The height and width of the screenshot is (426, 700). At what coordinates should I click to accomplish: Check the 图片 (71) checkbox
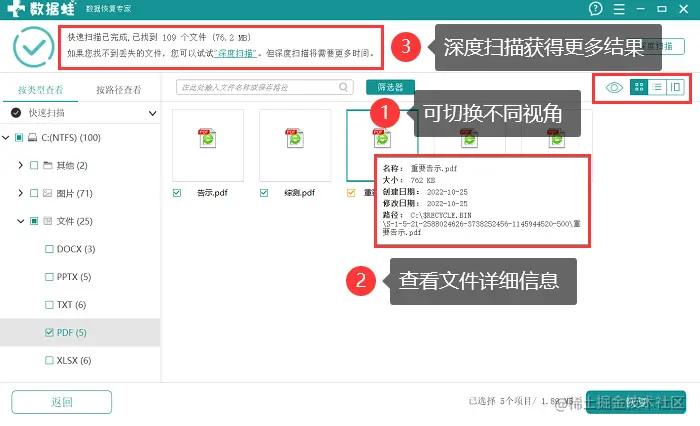[34, 193]
